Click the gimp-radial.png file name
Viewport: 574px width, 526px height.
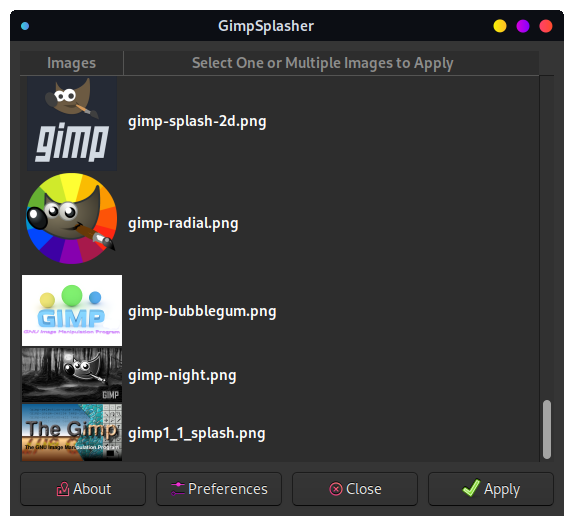coord(183,223)
